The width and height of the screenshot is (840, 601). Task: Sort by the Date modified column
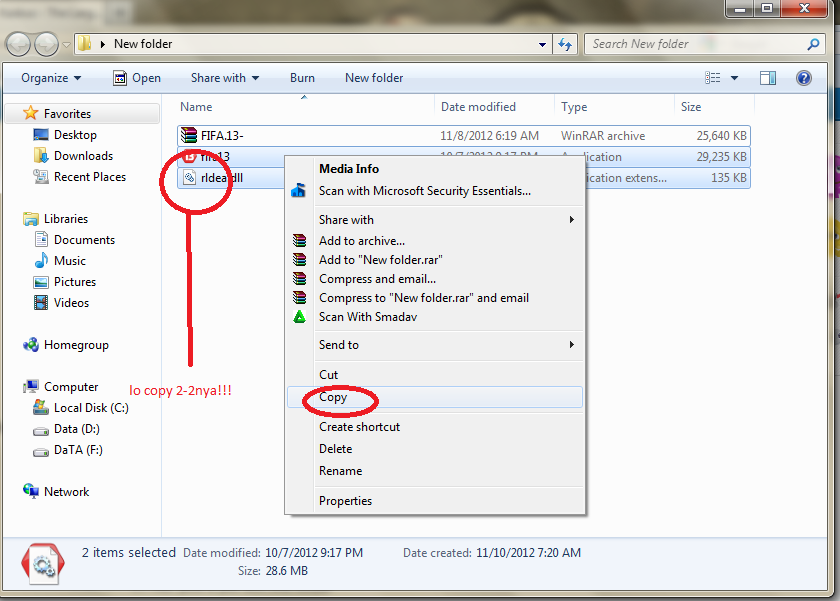[x=494, y=107]
